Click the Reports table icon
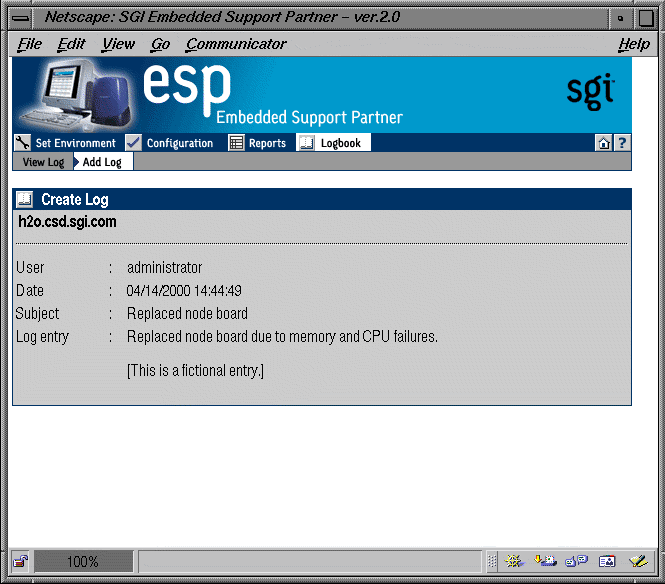 (x=236, y=143)
